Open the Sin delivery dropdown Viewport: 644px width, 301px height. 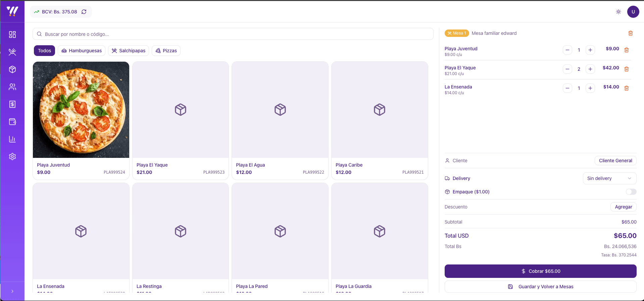pyautogui.click(x=609, y=178)
